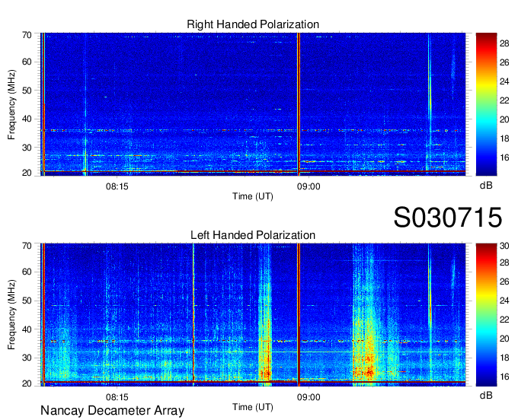The image size is (518, 420).
Task: Click the "22" value on the Left Handed color bar
Action: click(504, 320)
